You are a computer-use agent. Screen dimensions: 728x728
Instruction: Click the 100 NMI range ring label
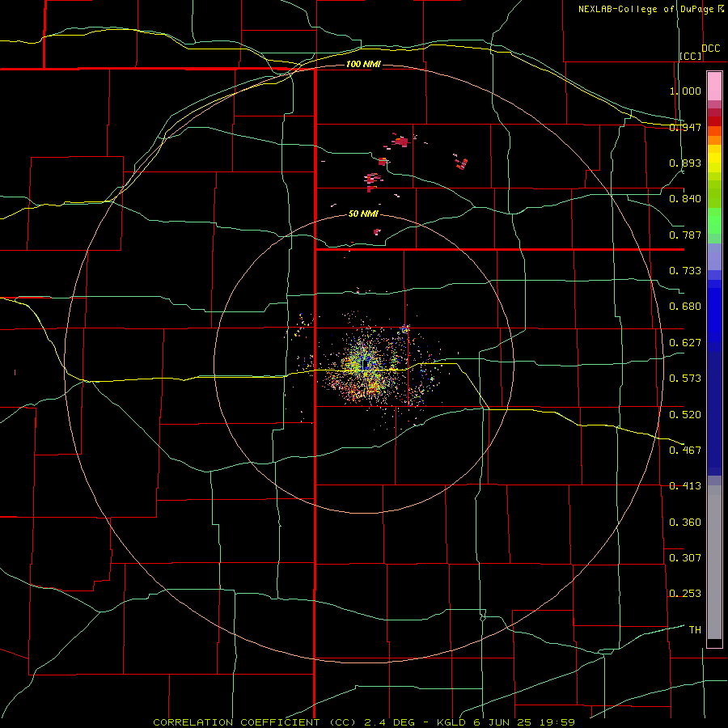363,64
